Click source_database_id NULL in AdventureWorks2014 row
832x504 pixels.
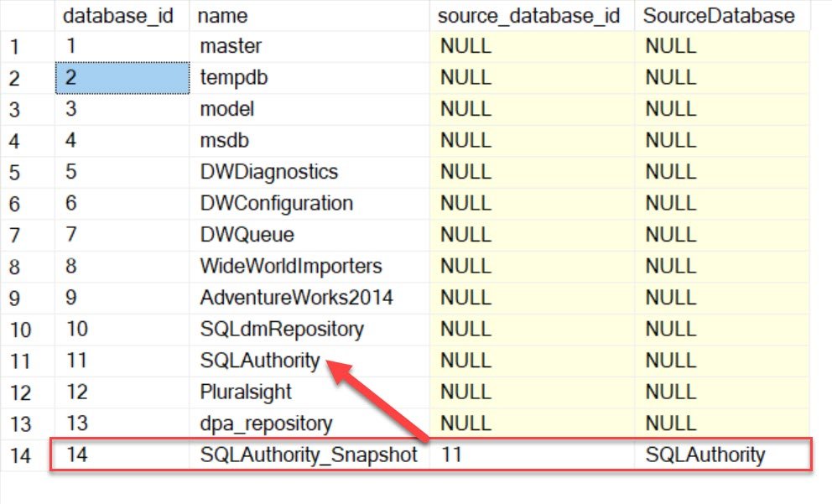coord(532,298)
